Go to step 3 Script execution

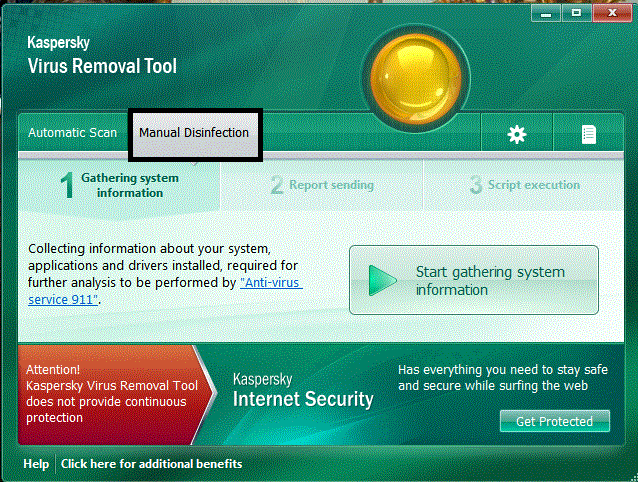(x=525, y=185)
